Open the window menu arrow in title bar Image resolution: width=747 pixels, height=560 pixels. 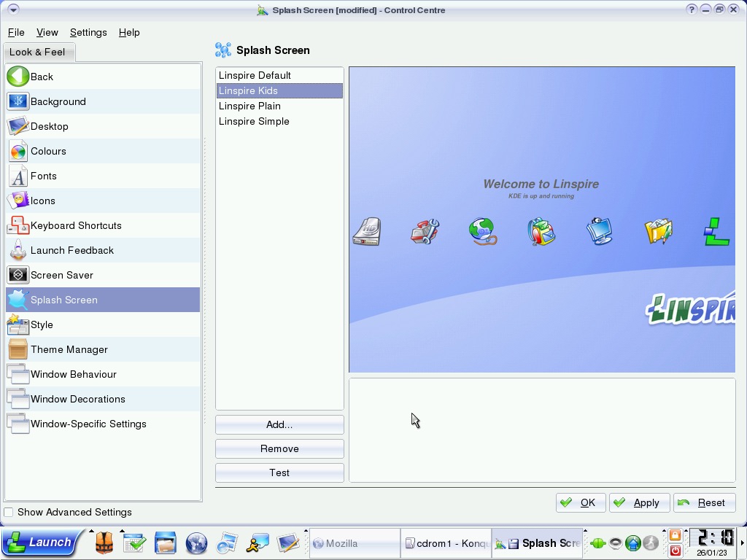[x=12, y=9]
